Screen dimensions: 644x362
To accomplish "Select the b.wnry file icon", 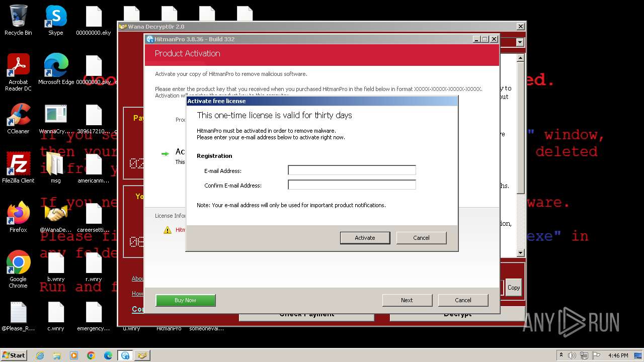I will [56, 266].
